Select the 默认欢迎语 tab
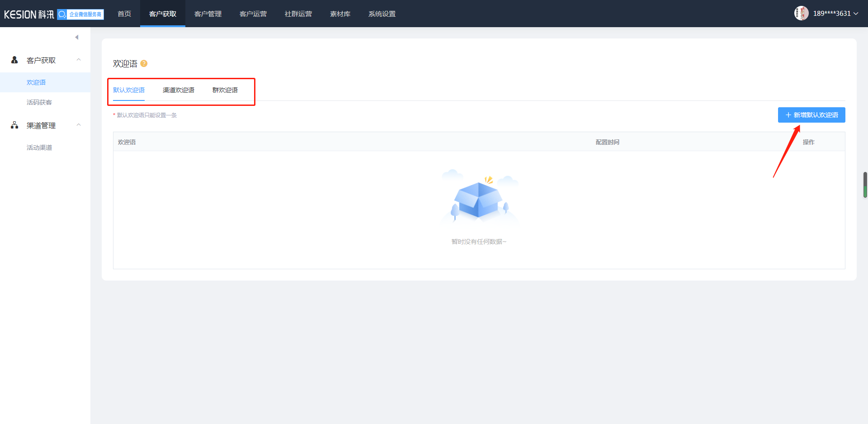This screenshot has height=424, width=868. [129, 90]
